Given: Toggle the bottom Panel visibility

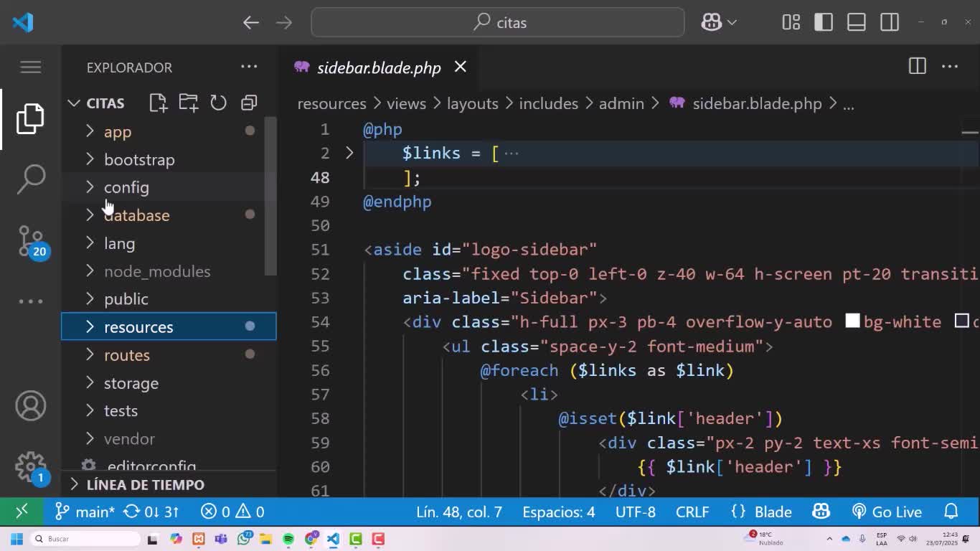Looking at the screenshot, I should coord(857,22).
